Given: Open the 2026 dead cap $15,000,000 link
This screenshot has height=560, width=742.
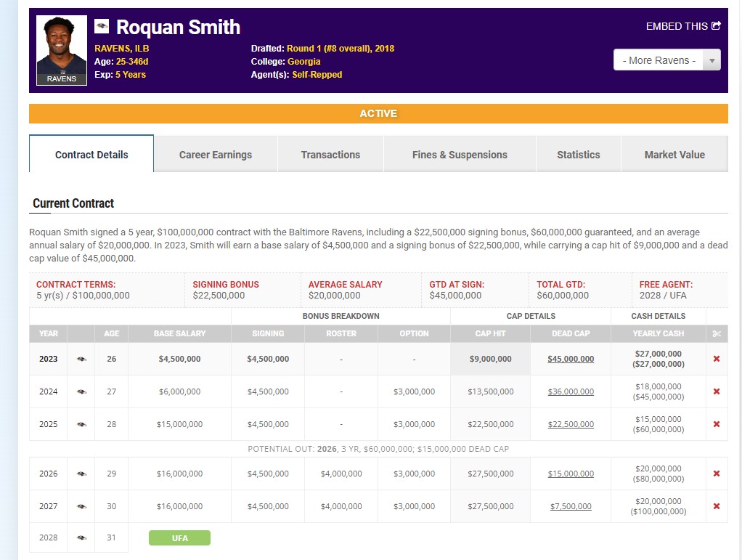Looking at the screenshot, I should pyautogui.click(x=571, y=474).
